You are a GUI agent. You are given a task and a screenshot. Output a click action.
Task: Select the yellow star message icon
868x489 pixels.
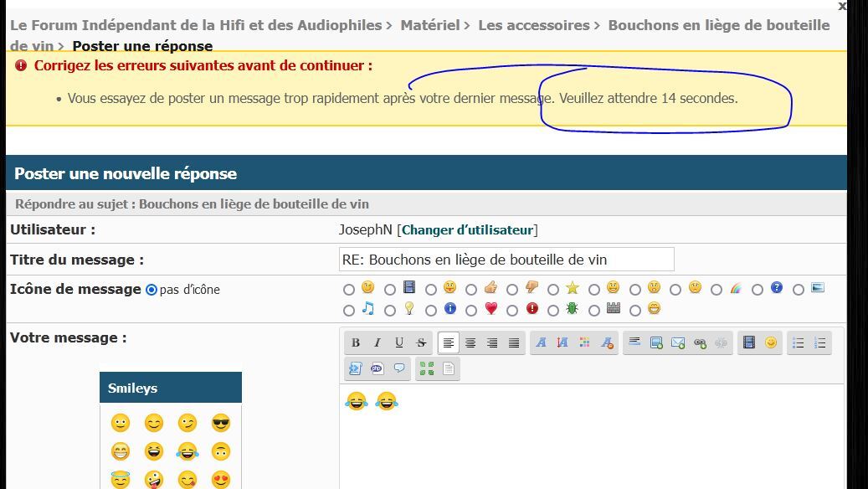(x=573, y=288)
